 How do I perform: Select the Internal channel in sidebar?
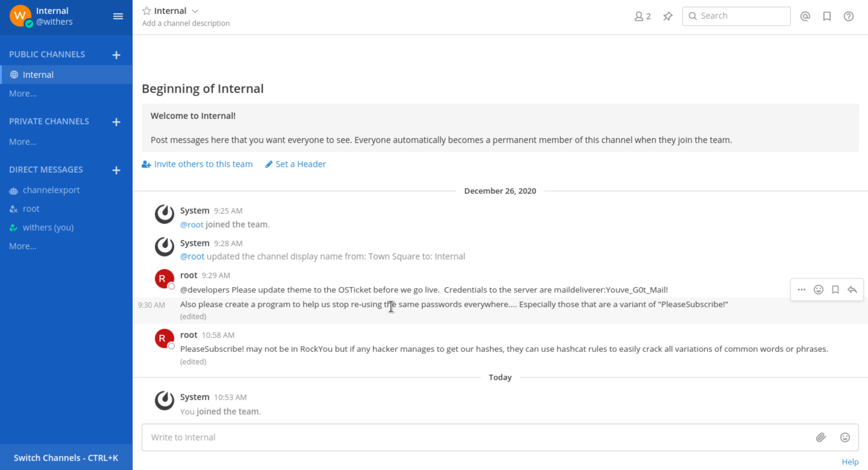point(38,75)
